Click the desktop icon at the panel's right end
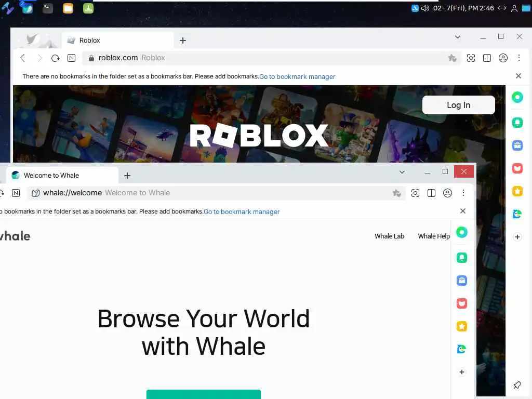 (526, 8)
